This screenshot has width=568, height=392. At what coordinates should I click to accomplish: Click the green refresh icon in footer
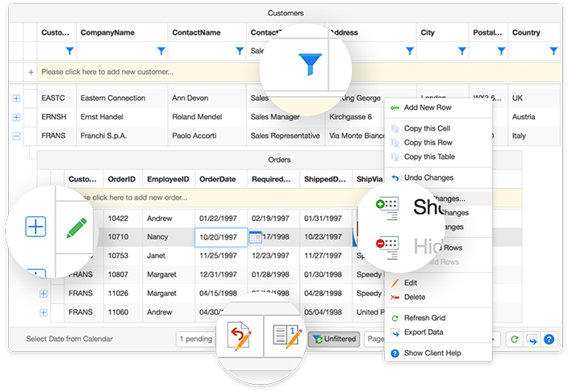(x=514, y=340)
